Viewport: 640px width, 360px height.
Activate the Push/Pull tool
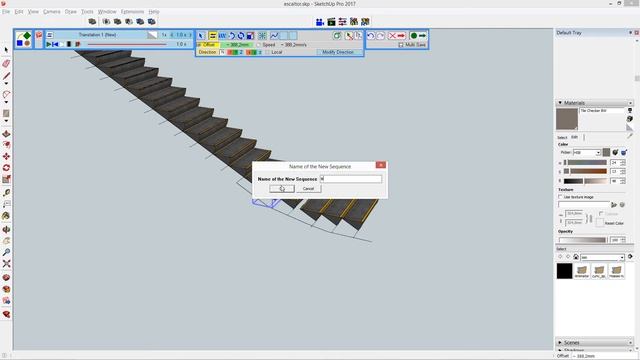[6, 134]
